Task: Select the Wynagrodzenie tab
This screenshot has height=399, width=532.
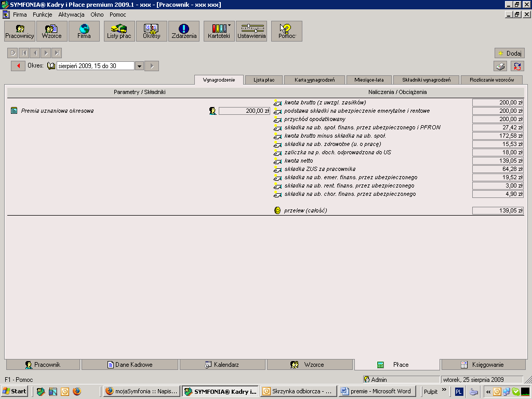Action: point(219,79)
